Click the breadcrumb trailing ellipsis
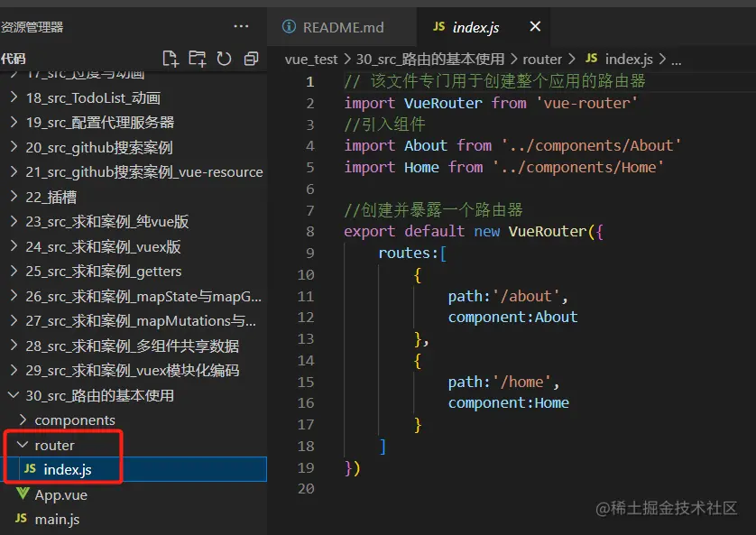This screenshot has width=756, height=535. pos(677,60)
